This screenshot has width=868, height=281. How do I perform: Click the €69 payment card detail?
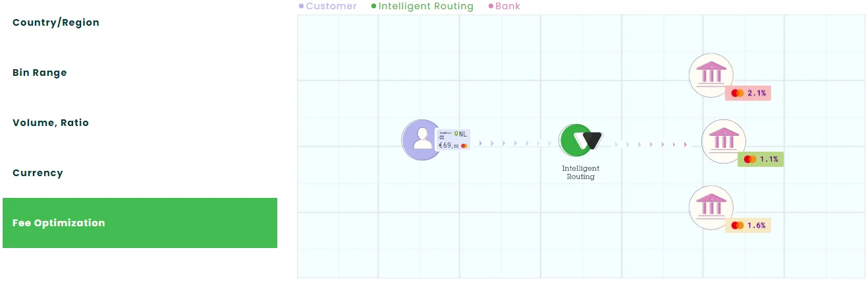point(453,139)
